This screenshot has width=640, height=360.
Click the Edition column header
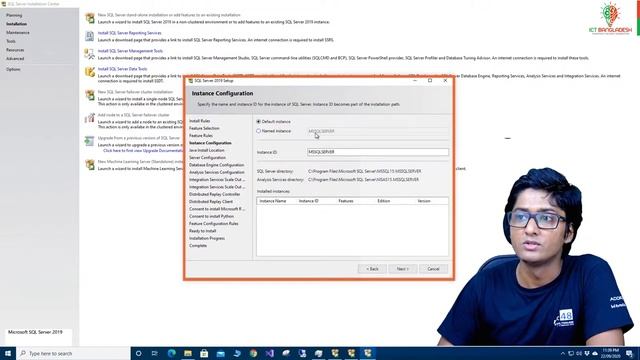click(x=384, y=201)
